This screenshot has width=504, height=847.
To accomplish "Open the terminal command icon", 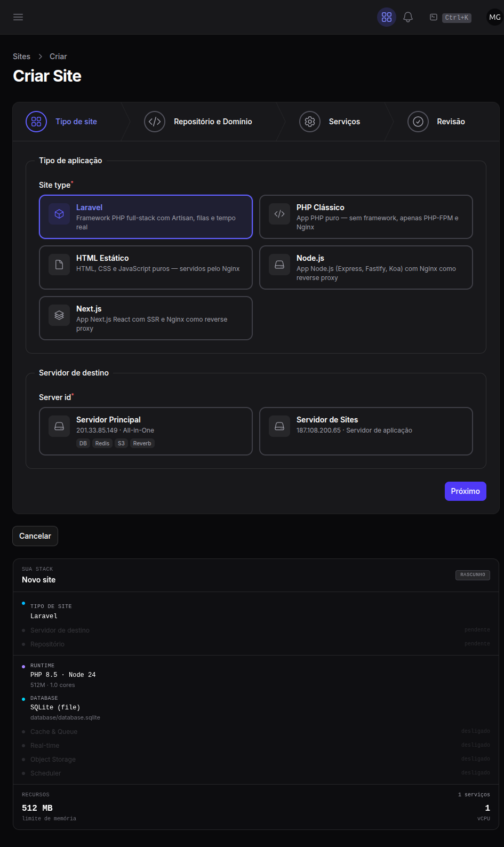I will (434, 17).
